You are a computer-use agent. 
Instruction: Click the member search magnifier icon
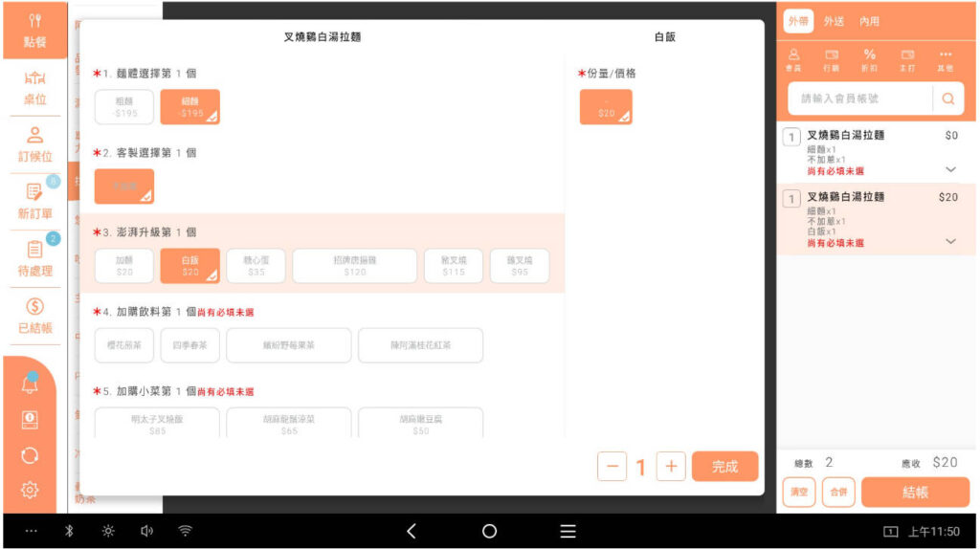pyautogui.click(x=947, y=99)
